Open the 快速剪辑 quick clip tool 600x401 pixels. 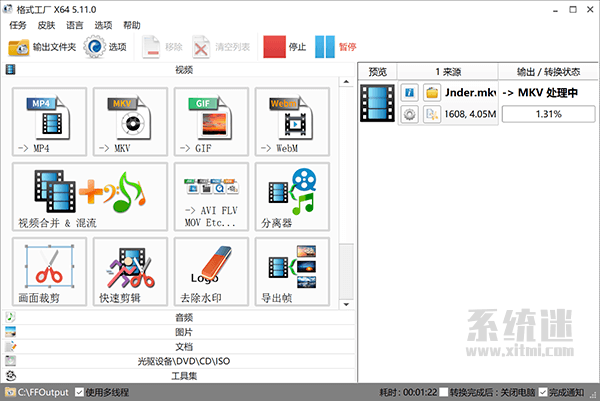pos(130,271)
